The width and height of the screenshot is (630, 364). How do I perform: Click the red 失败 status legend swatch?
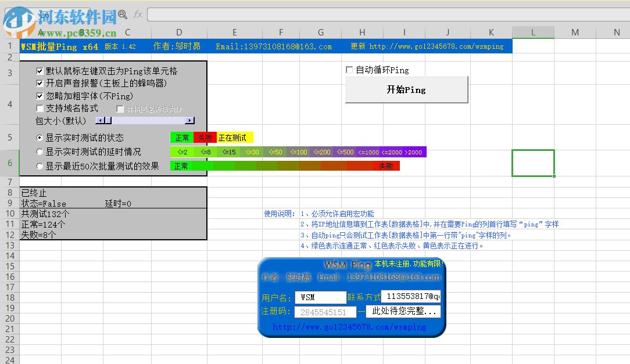pyautogui.click(x=205, y=138)
